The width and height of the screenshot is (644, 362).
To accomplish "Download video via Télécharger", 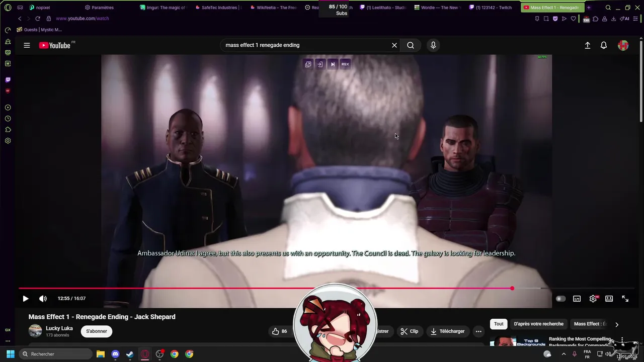I will pos(447,331).
